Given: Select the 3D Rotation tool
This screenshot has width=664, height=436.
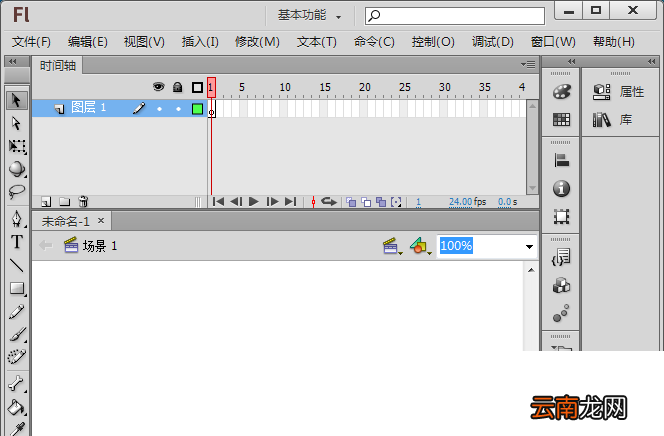Looking at the screenshot, I should [17, 169].
